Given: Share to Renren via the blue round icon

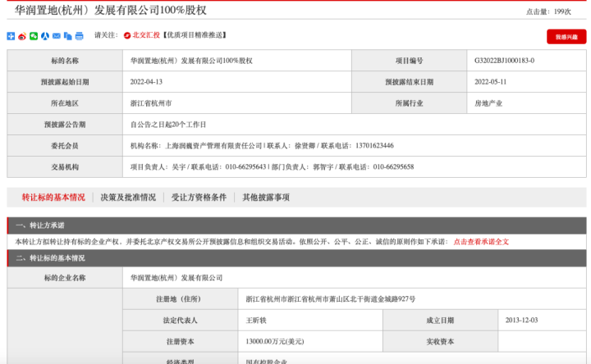Looking at the screenshot, I should point(45,36).
